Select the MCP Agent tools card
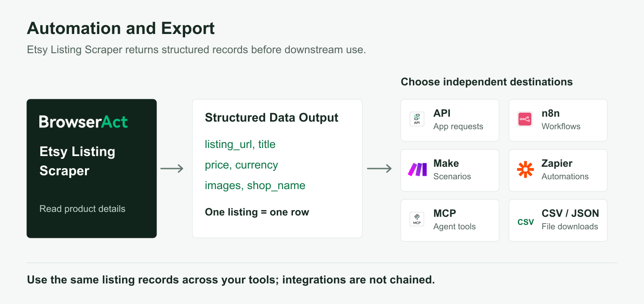 click(x=450, y=220)
